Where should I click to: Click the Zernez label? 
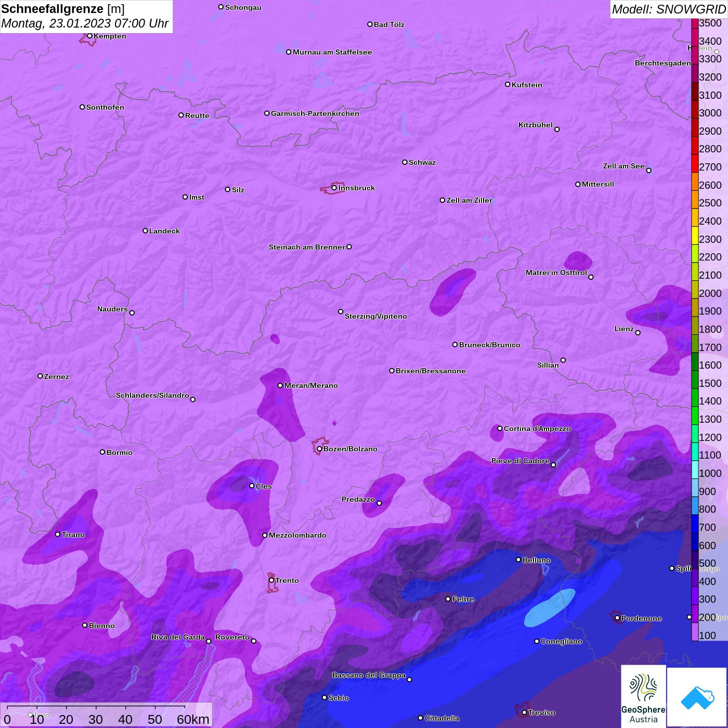tap(57, 376)
